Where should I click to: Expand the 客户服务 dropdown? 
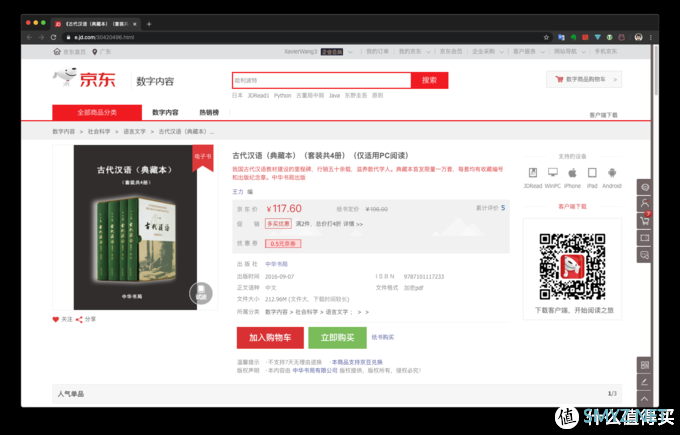tap(543, 52)
